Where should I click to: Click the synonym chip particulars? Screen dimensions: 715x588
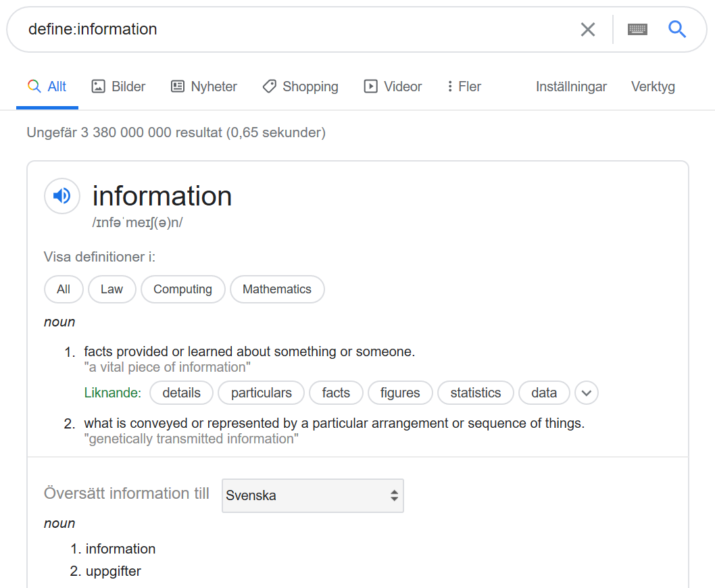tap(262, 393)
